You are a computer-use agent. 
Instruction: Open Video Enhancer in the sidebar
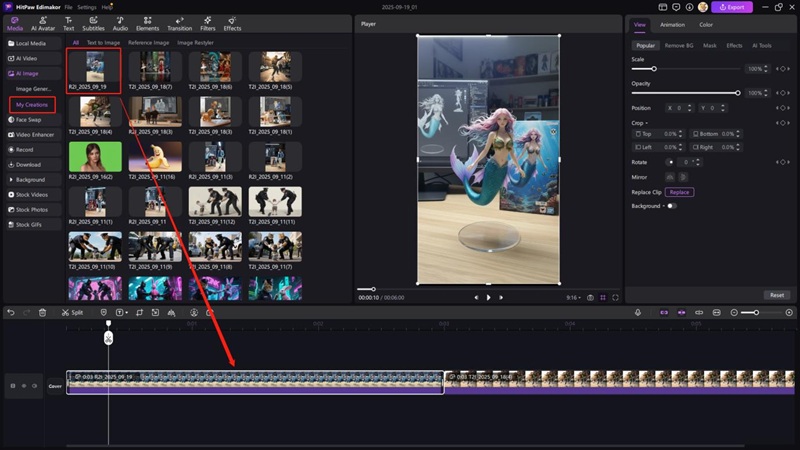[33, 135]
